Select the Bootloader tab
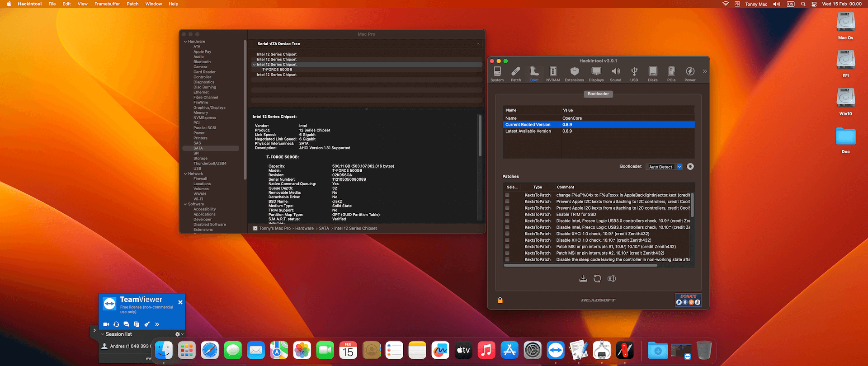The image size is (868, 366). 598,94
